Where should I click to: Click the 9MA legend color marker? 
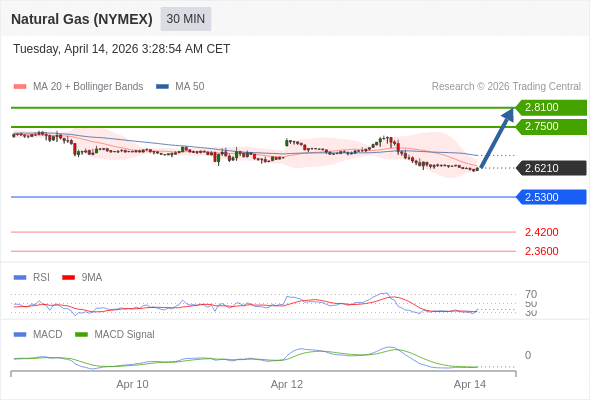coord(68,278)
